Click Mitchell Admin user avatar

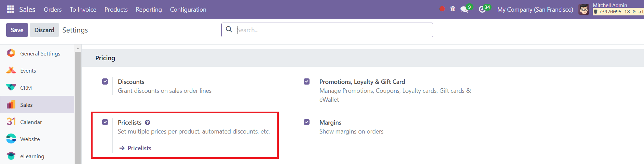pos(584,9)
